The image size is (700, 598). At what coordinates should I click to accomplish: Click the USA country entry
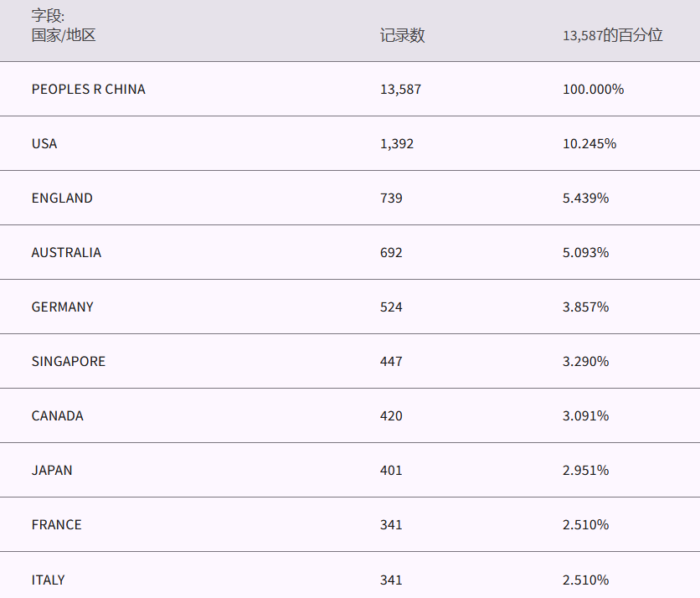(44, 143)
